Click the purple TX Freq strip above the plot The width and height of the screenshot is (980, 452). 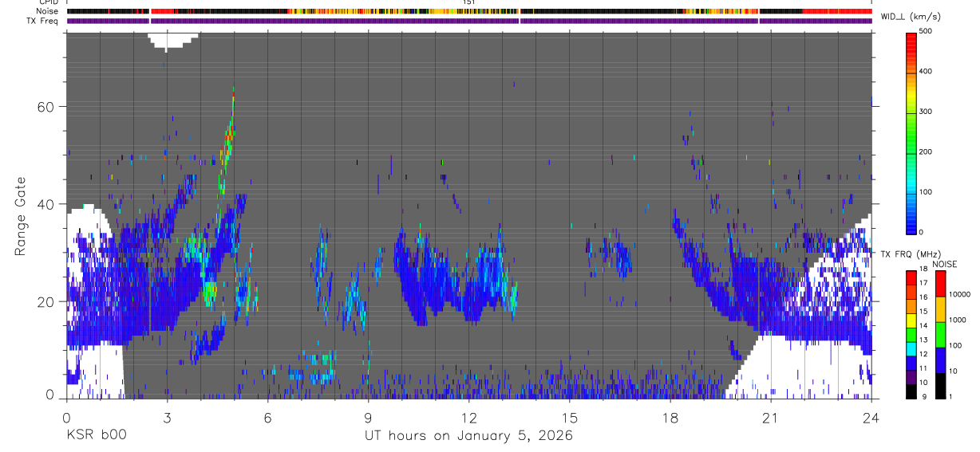pos(469,21)
